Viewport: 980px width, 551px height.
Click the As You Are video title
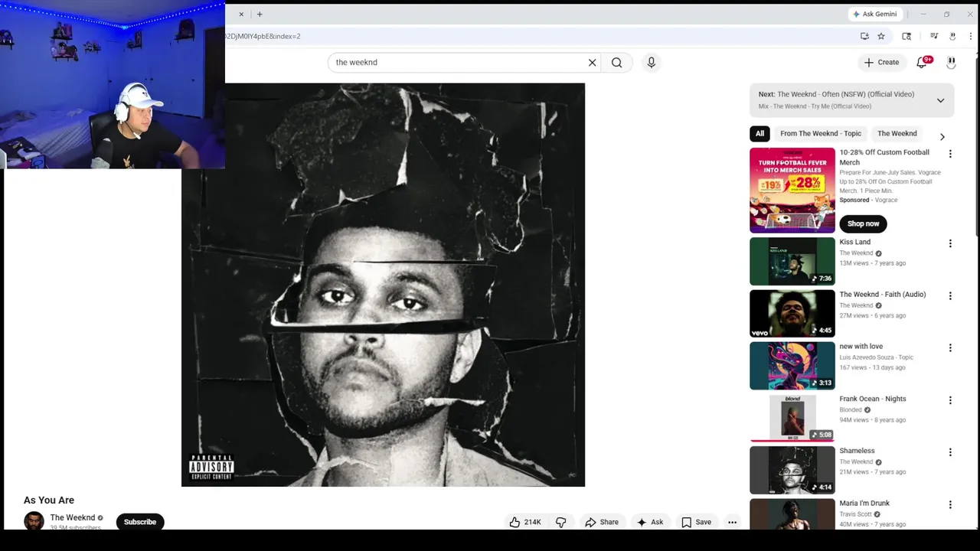click(x=49, y=500)
